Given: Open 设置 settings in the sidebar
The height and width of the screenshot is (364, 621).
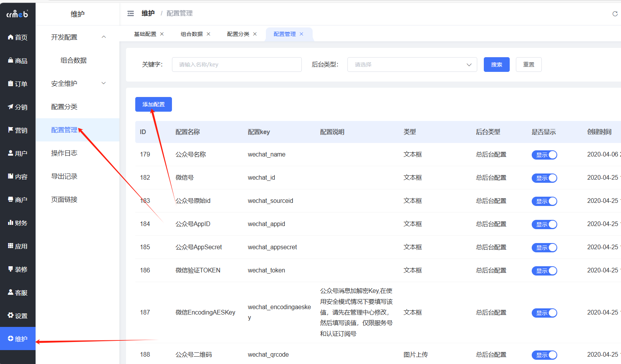Looking at the screenshot, I should [18, 316].
